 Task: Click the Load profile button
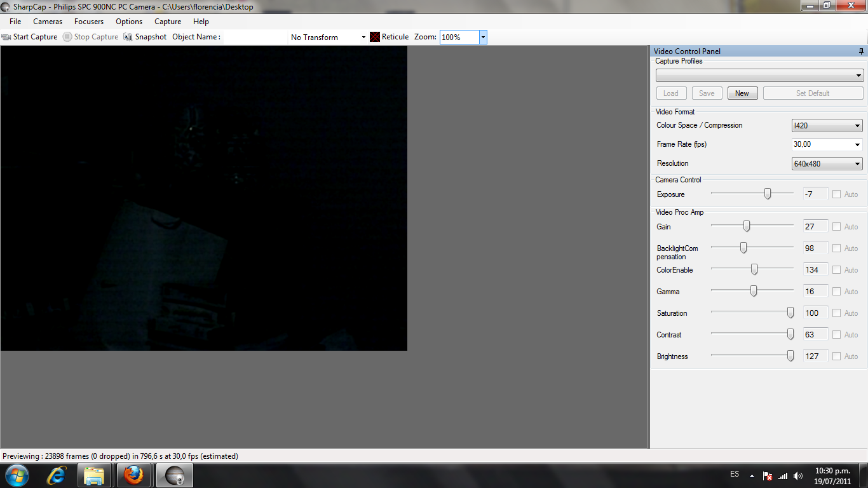pos(671,93)
